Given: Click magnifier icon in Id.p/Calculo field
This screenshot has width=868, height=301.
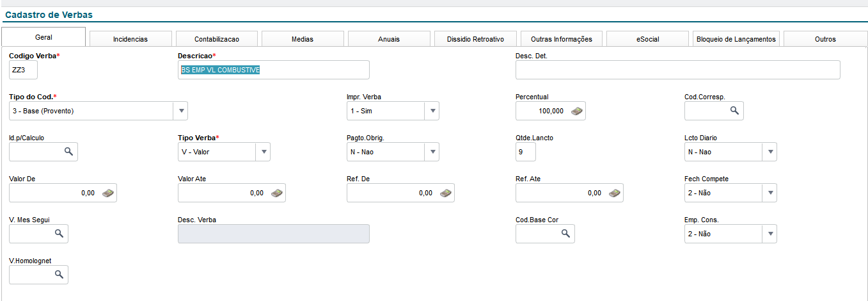Looking at the screenshot, I should pyautogui.click(x=68, y=152).
